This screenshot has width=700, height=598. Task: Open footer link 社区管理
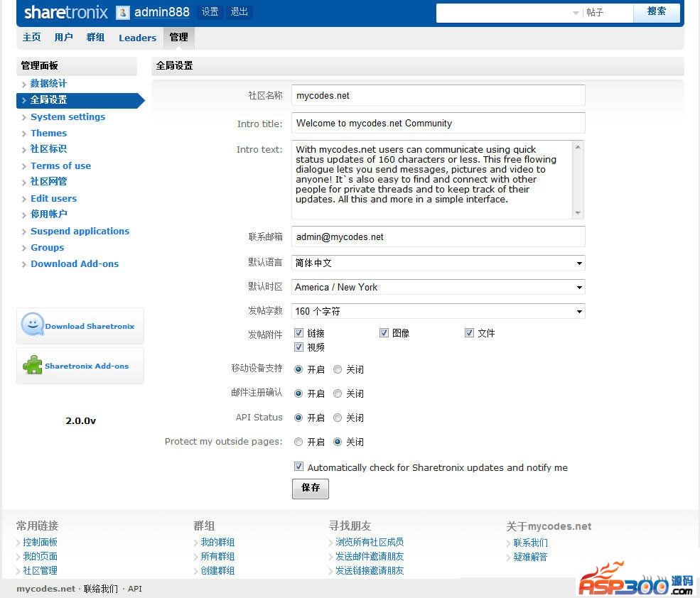pyautogui.click(x=41, y=571)
